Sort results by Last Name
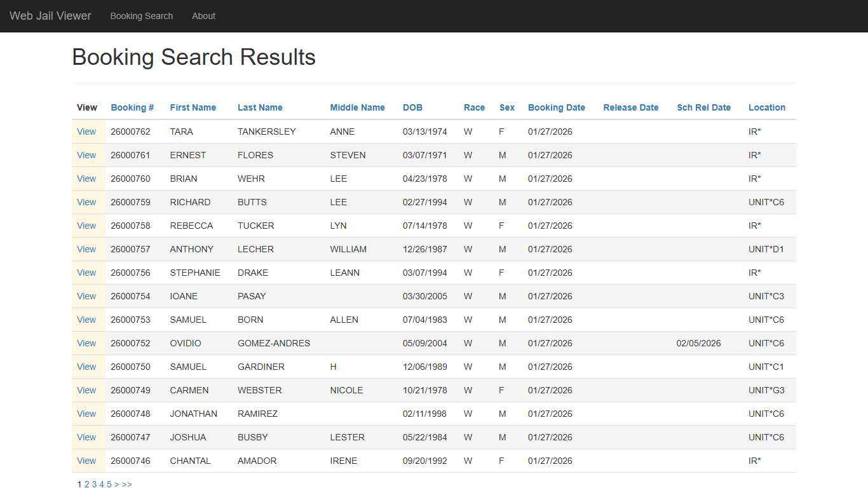 pyautogui.click(x=259, y=107)
